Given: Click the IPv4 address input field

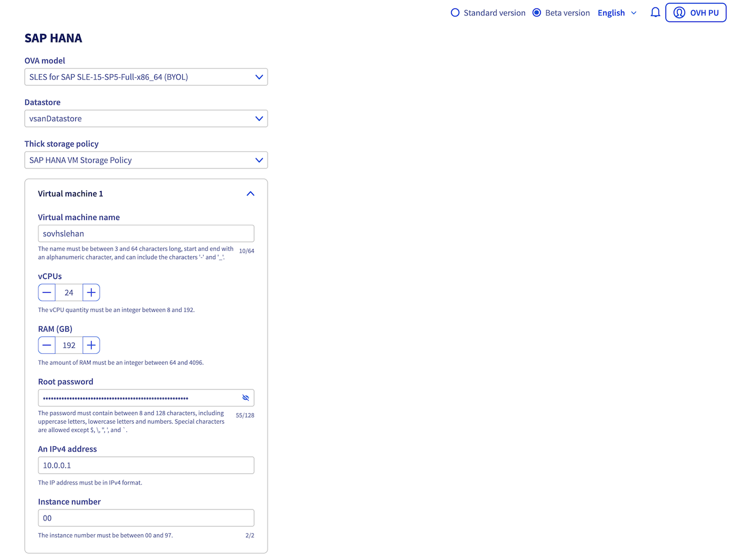Looking at the screenshot, I should tap(146, 465).
